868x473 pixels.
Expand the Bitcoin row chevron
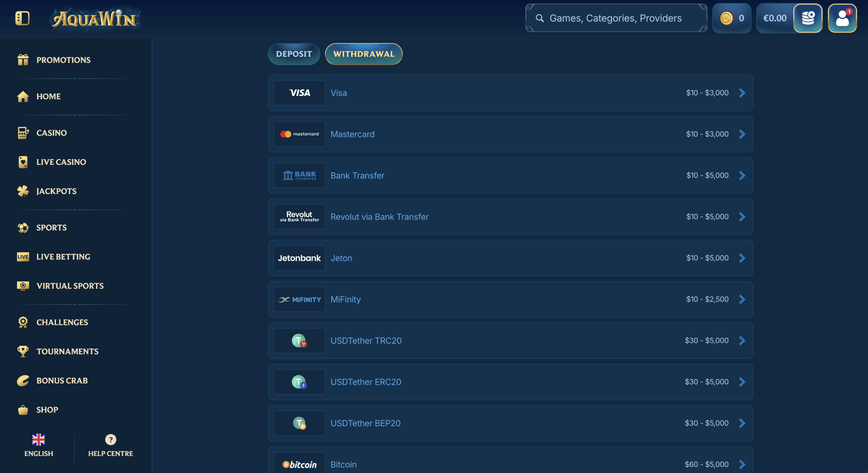(x=742, y=464)
